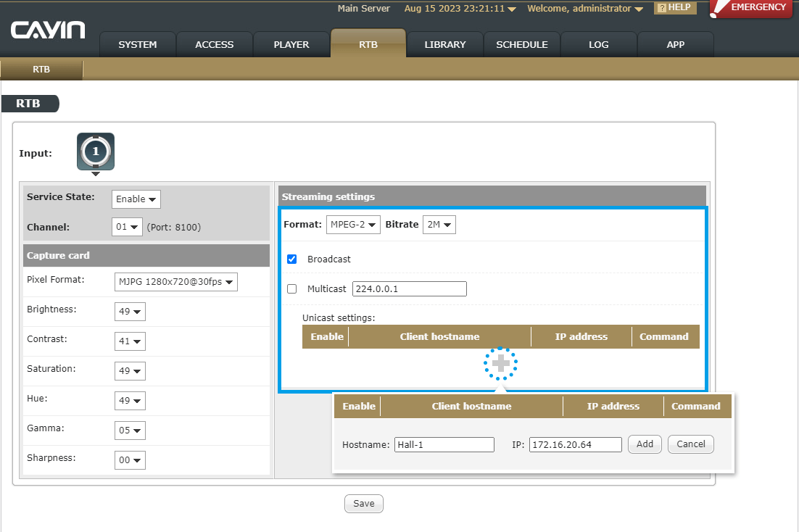Click Command header in popup table
The width and height of the screenshot is (799, 532).
(696, 406)
